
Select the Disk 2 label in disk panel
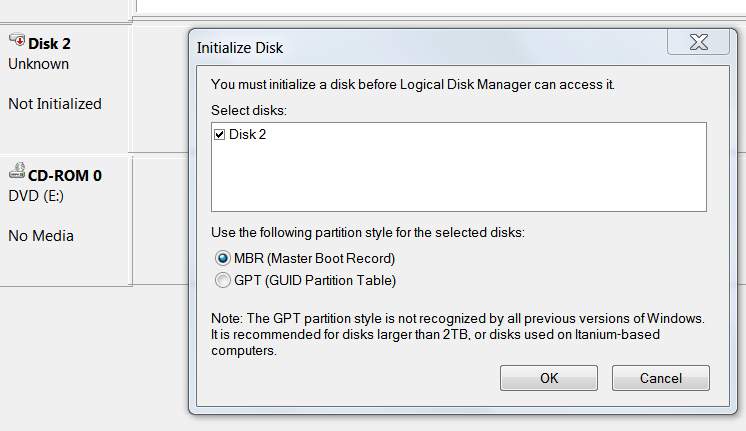(49, 44)
